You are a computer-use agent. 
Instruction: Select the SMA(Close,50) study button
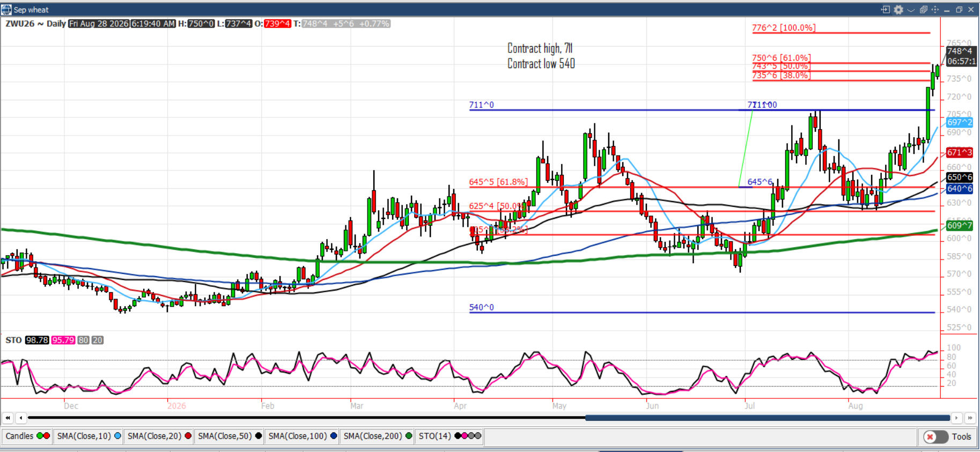(x=230, y=436)
